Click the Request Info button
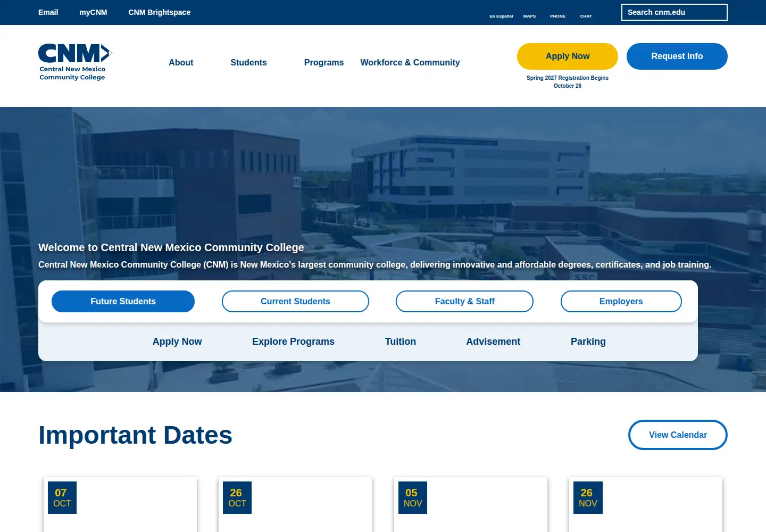This screenshot has width=766, height=532. 677,56
